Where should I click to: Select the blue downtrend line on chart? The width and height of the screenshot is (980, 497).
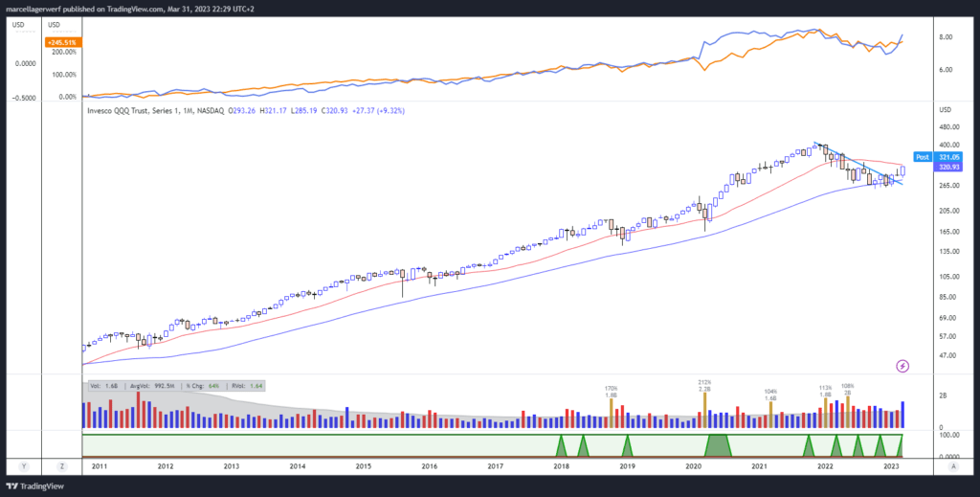point(857,163)
